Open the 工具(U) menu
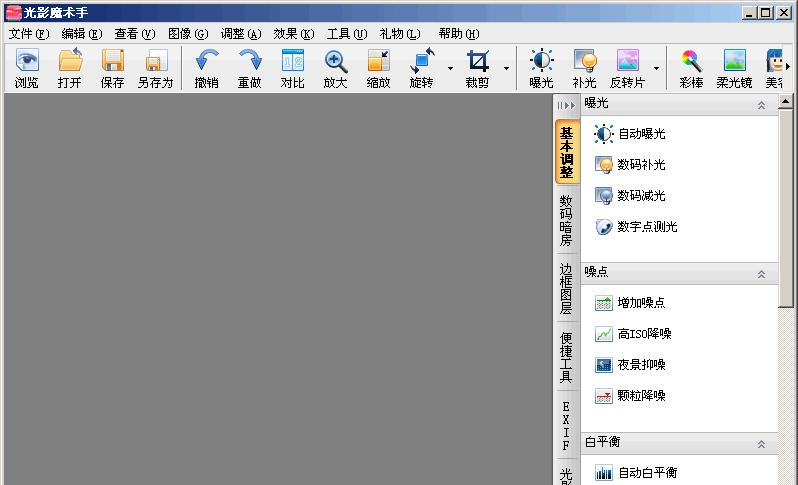 [x=347, y=34]
